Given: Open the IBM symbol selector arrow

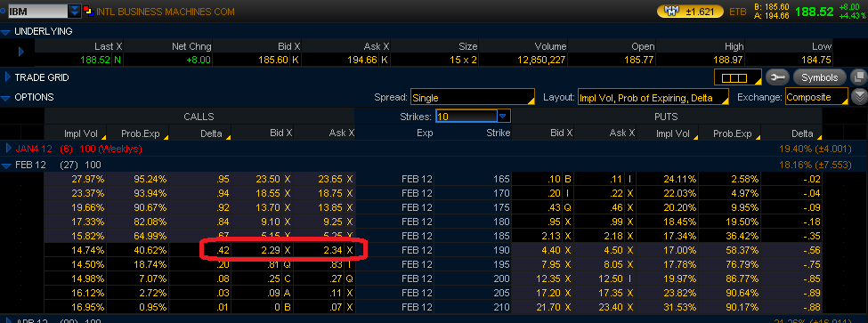Looking at the screenshot, I should [x=74, y=11].
